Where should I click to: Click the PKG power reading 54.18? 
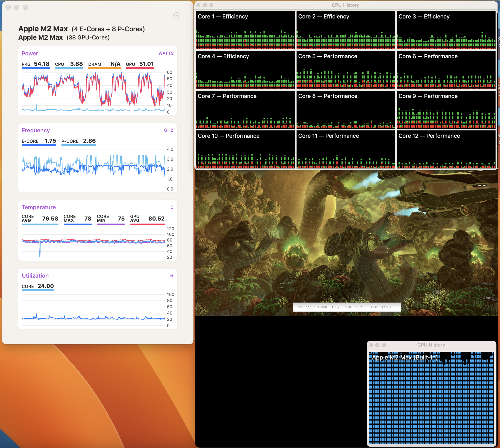(x=41, y=64)
